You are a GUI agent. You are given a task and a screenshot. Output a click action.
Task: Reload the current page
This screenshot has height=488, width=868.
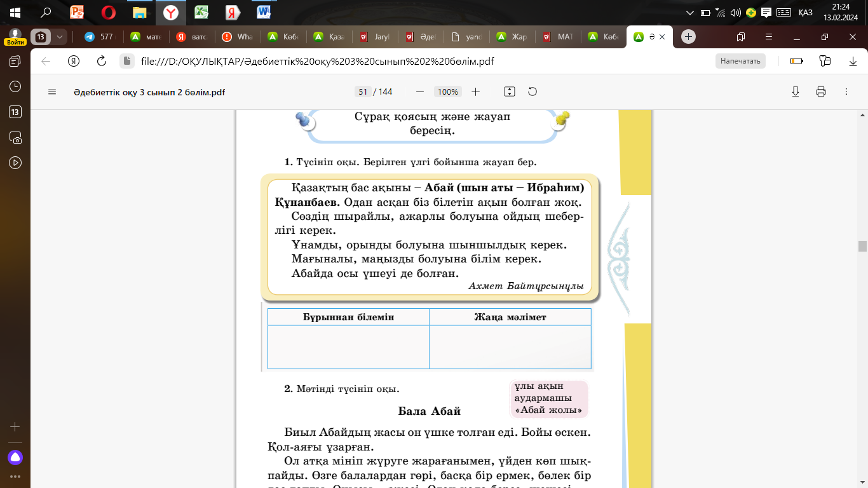[101, 61]
